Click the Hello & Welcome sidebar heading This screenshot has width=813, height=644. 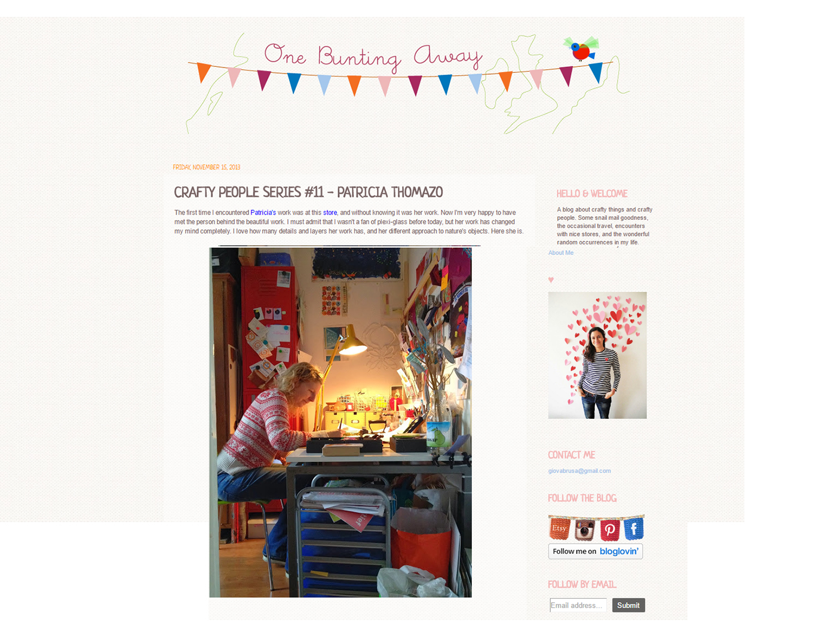pos(592,194)
